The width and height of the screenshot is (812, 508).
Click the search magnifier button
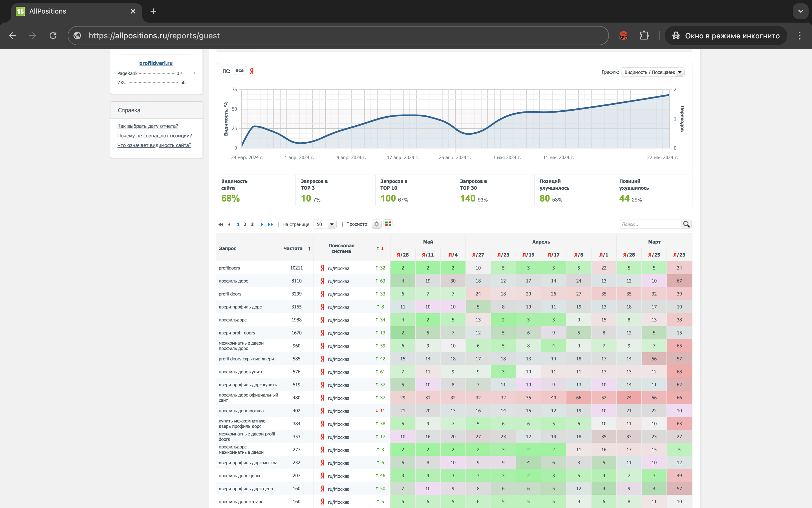(686, 224)
